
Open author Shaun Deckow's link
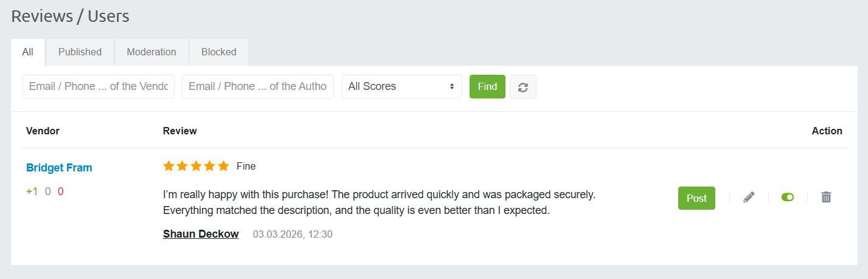click(x=201, y=234)
